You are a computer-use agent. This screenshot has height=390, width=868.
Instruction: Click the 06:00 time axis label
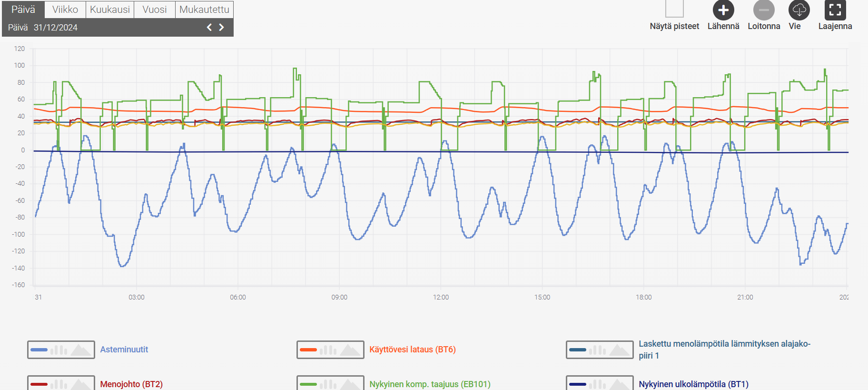pos(238,297)
